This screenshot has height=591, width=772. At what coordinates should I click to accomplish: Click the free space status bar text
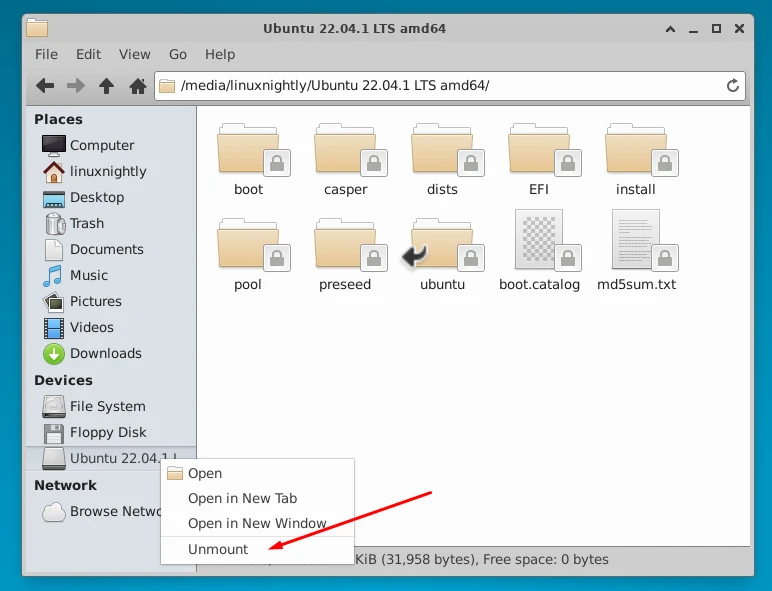click(546, 559)
